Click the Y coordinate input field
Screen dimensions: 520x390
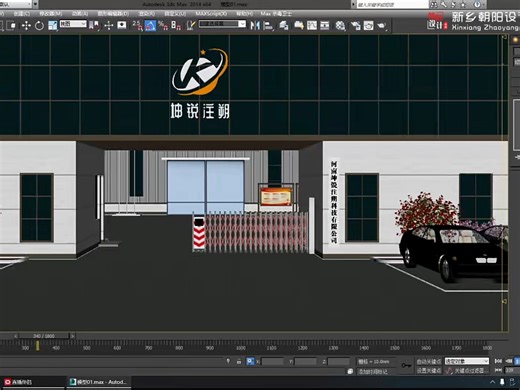click(x=305, y=361)
